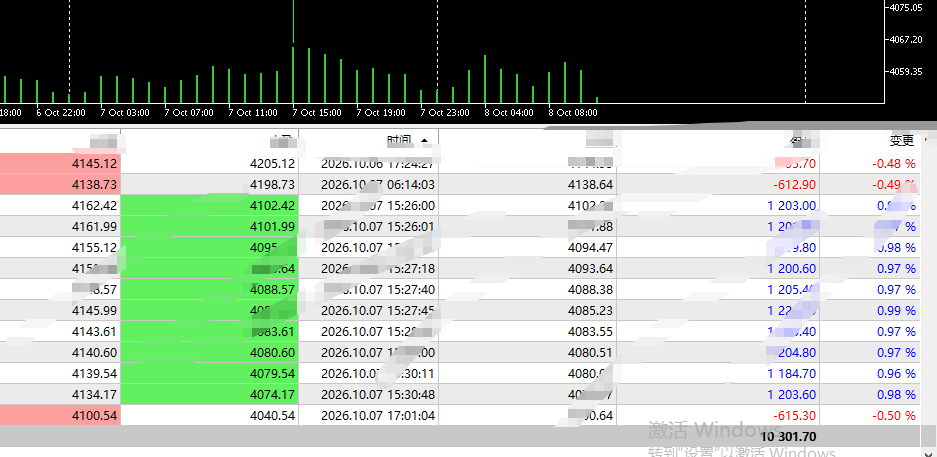Sort by the 时间 column header
Viewport: 937px width, 457px height.
click(x=399, y=141)
